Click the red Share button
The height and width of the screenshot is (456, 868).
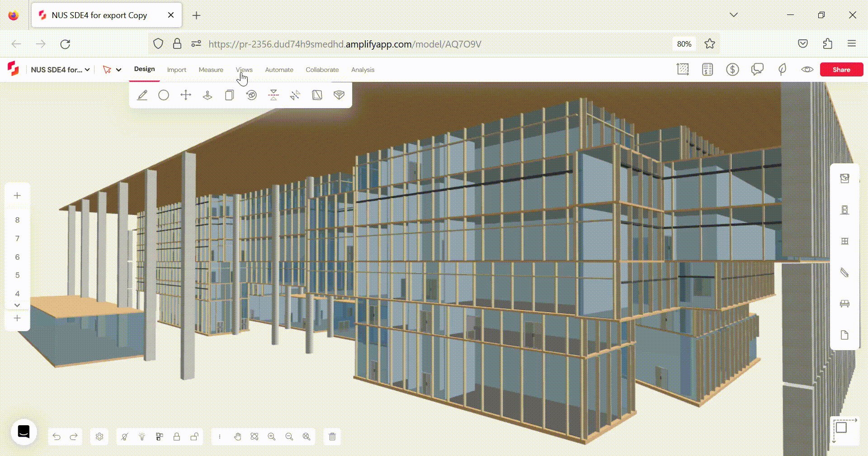tap(841, 70)
